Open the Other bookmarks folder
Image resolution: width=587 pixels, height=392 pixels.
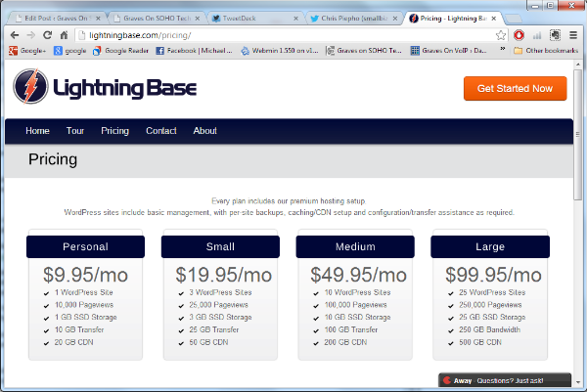tap(546, 51)
